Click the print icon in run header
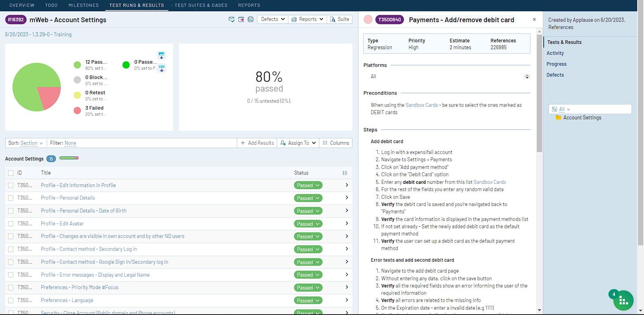The image size is (644, 315). click(251, 19)
